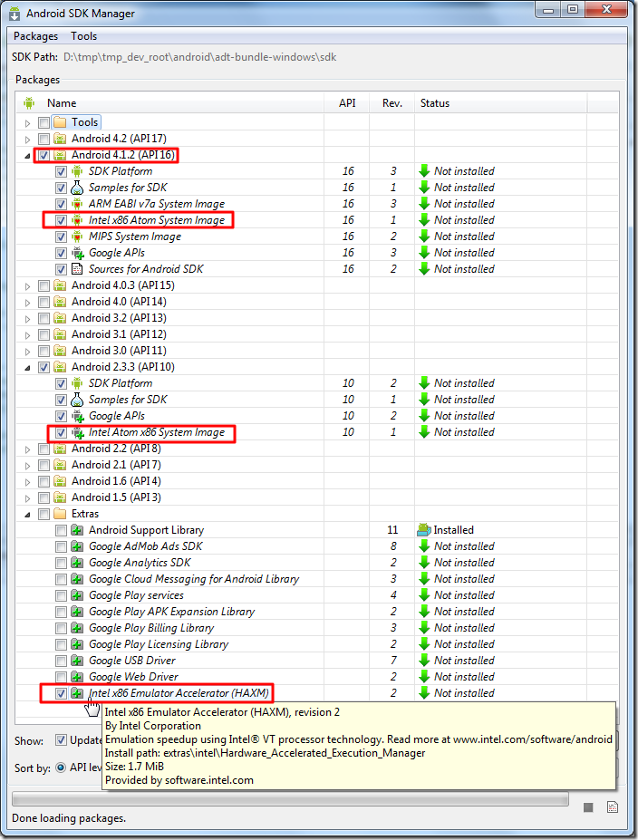
Task: Collapse the Extras group
Action: pos(27,515)
